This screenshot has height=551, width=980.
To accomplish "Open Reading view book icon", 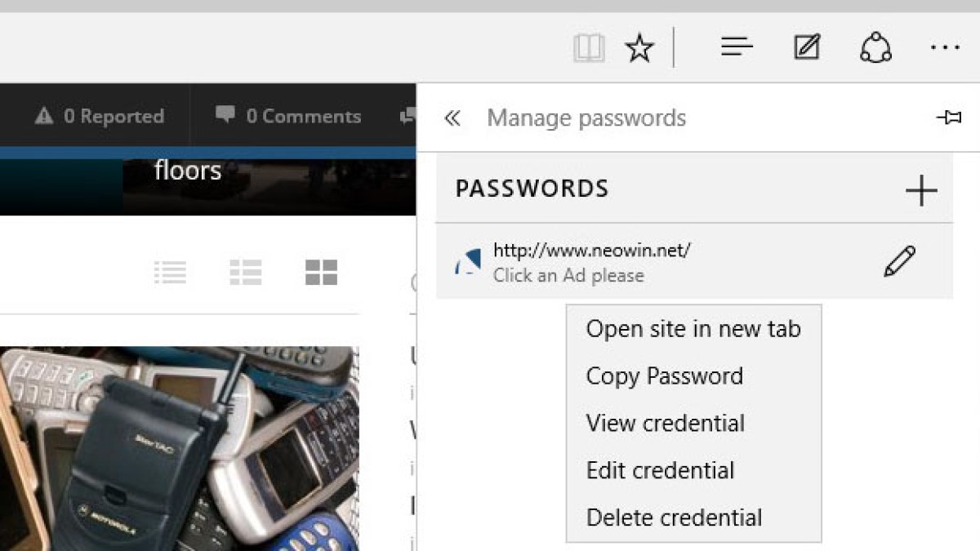I will pos(589,49).
